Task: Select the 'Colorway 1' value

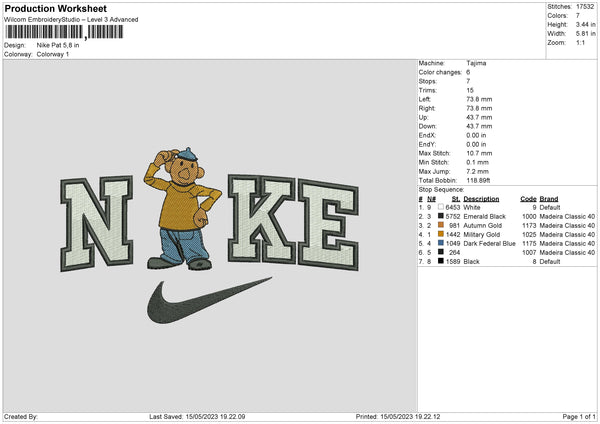Action: (x=53, y=54)
